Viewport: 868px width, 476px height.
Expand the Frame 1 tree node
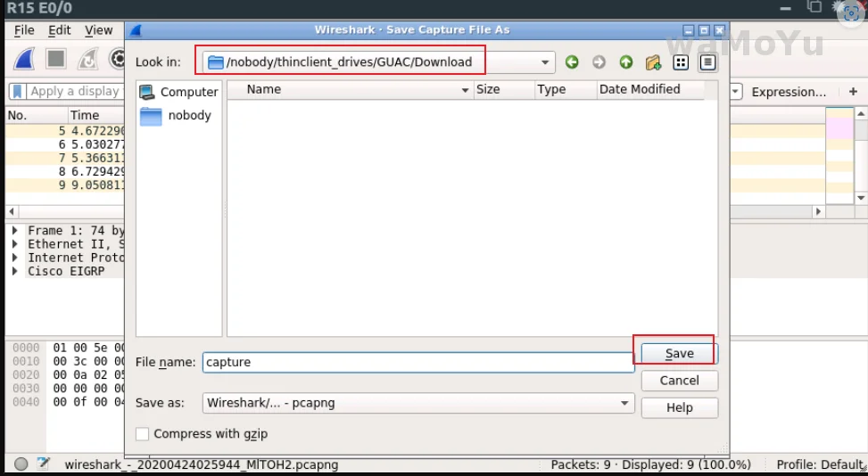click(16, 231)
